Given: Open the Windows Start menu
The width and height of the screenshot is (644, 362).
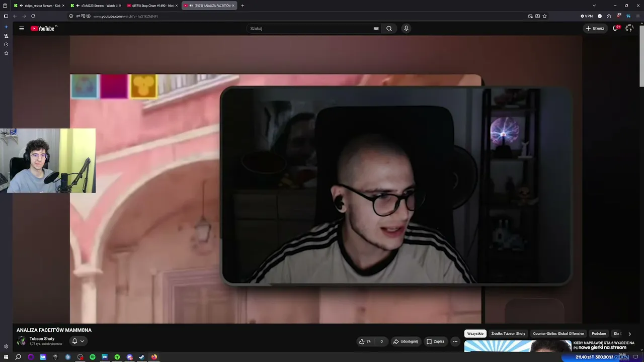Looking at the screenshot, I should pos(6,357).
